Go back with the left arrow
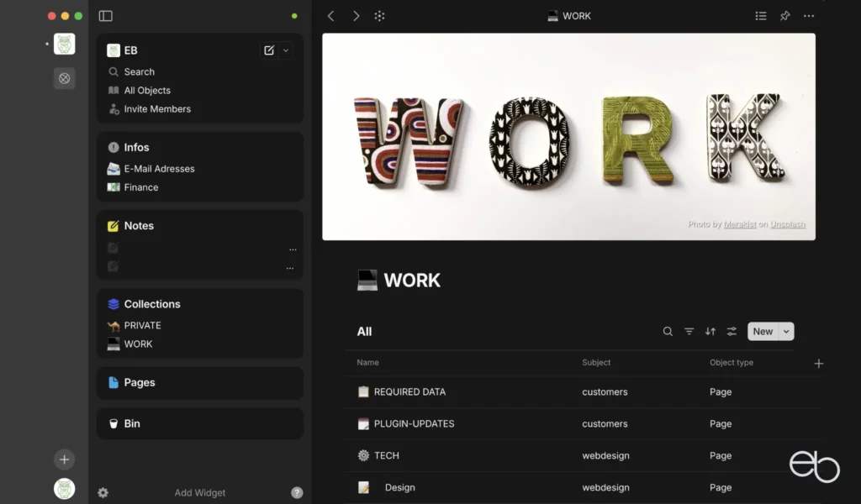Image resolution: width=861 pixels, height=504 pixels. (x=330, y=16)
